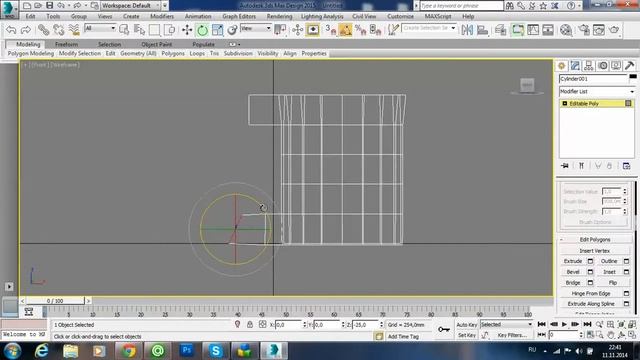Open the Customize menu
Viewport: 640px width, 360px height.
click(400, 17)
